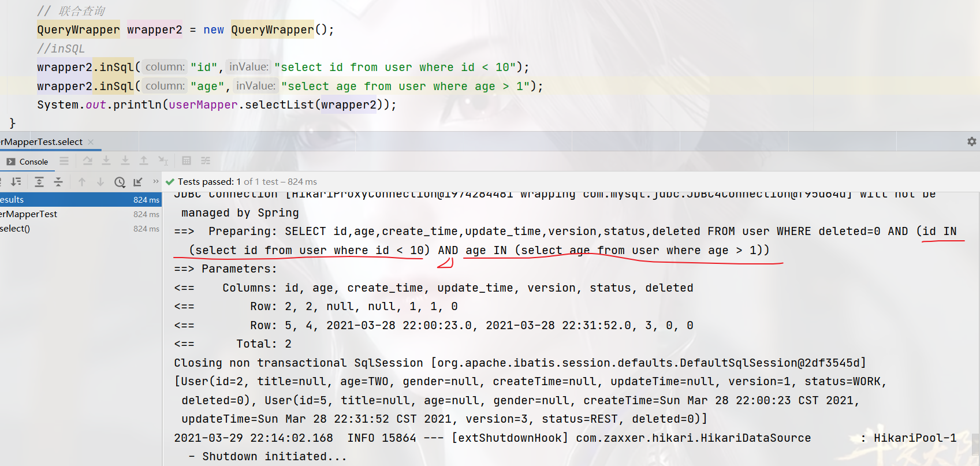Click the '//inSQL' comment line
This screenshot has width=980, height=466.
point(61,49)
